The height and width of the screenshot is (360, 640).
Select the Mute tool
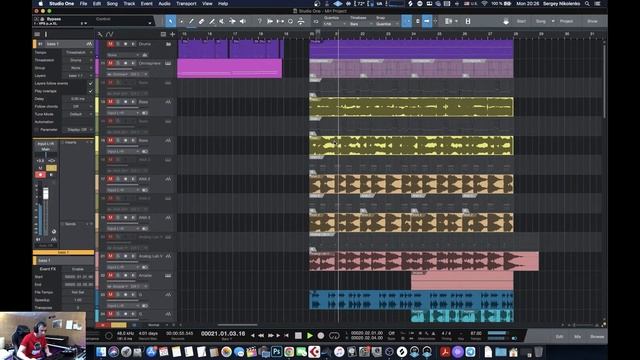pos(222,21)
